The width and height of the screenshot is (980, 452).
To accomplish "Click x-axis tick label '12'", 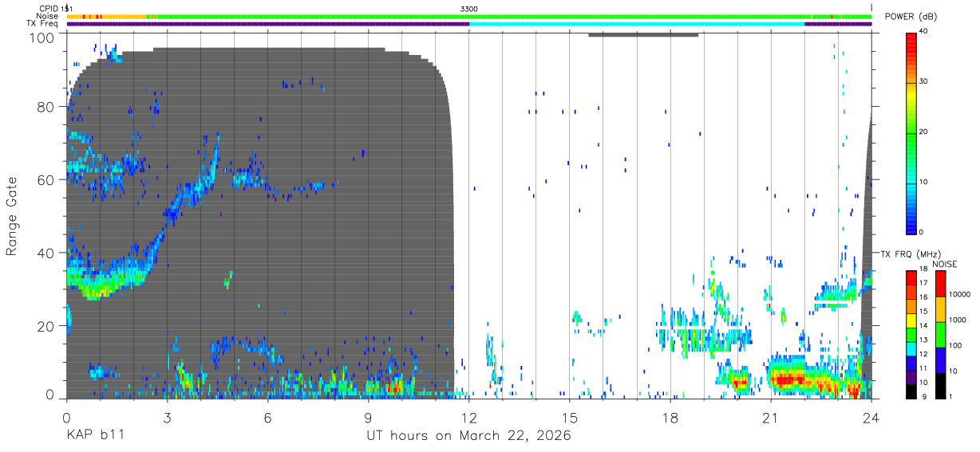I will click(468, 417).
